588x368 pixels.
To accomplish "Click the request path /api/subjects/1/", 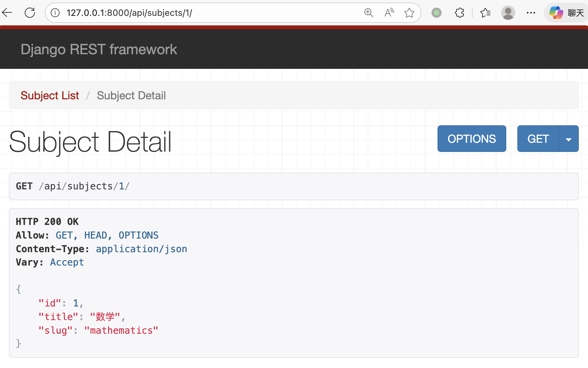I will (84, 186).
